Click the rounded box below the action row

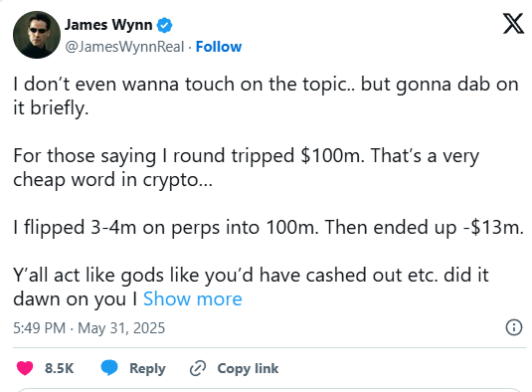tap(268, 390)
